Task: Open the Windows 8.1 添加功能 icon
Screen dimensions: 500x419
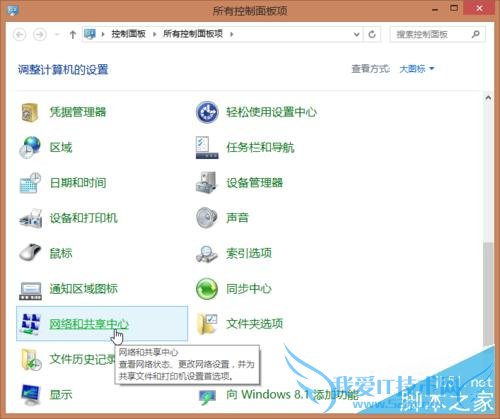Action: [x=207, y=397]
